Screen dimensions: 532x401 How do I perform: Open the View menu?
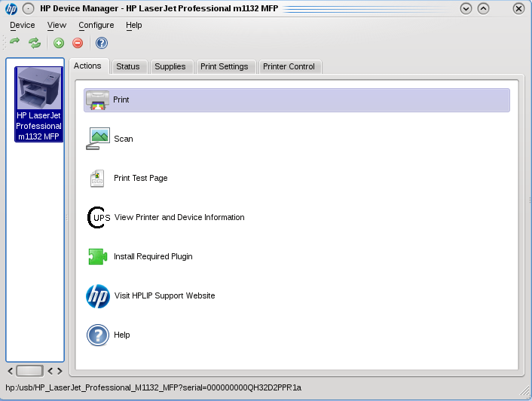[57, 25]
